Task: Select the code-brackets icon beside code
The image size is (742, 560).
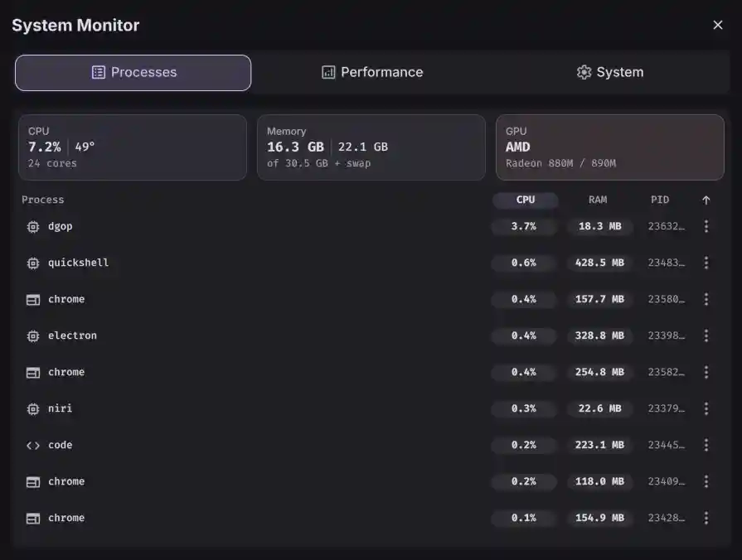Action: pyautogui.click(x=32, y=445)
